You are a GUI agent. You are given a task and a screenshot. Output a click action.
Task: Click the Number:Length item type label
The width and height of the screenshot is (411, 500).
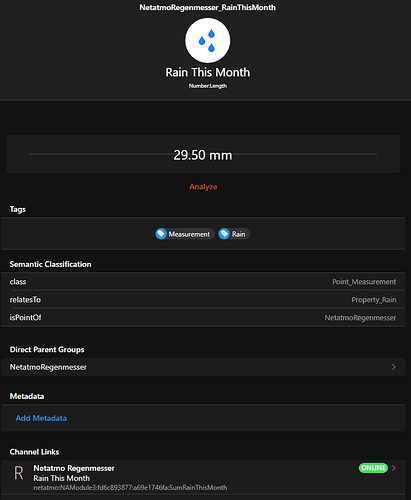(208, 86)
